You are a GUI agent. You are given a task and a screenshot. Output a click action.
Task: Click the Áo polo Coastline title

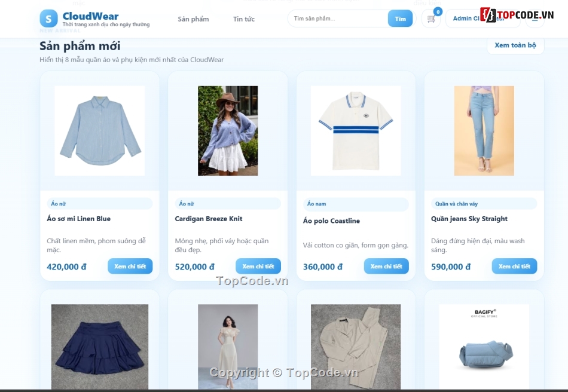click(331, 220)
